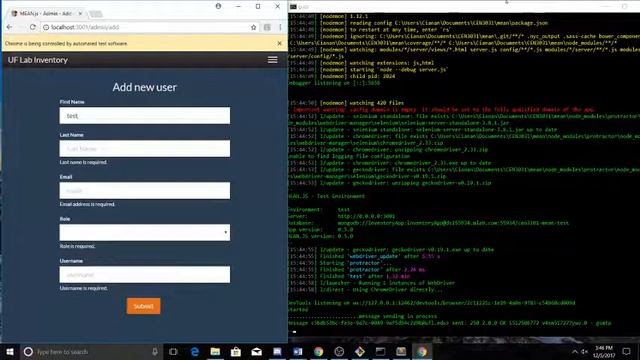The width and height of the screenshot is (640, 360).
Task: Click the '[nodemon] watching 420 files' terminal line
Action: [347, 103]
